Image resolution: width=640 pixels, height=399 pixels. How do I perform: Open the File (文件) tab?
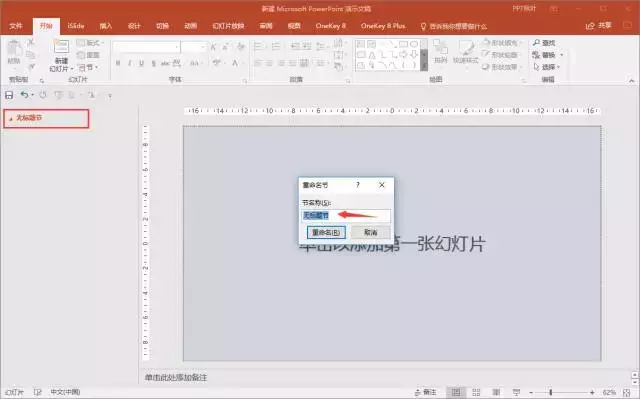pyautogui.click(x=16, y=26)
